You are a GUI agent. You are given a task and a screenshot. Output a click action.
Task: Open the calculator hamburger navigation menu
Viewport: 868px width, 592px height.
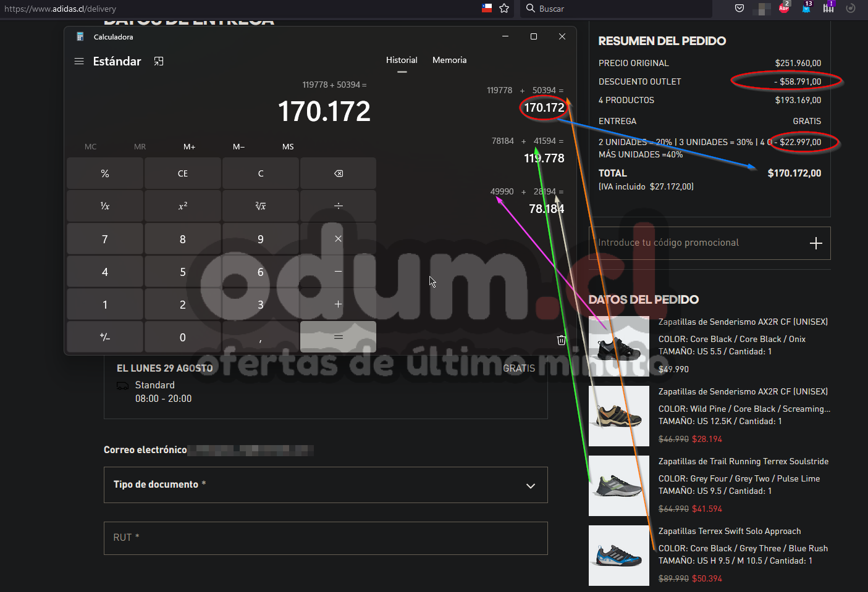click(x=79, y=61)
